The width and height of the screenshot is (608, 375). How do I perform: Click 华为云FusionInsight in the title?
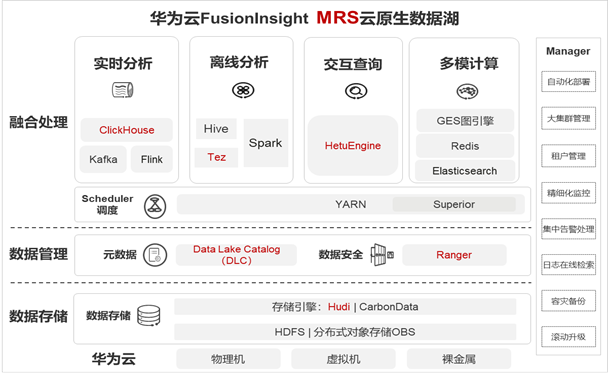click(x=229, y=18)
